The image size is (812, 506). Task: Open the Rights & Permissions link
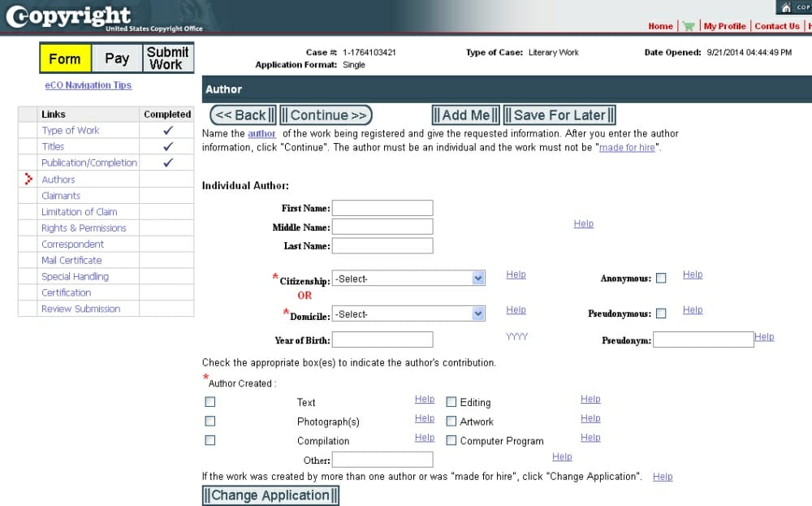click(x=84, y=228)
